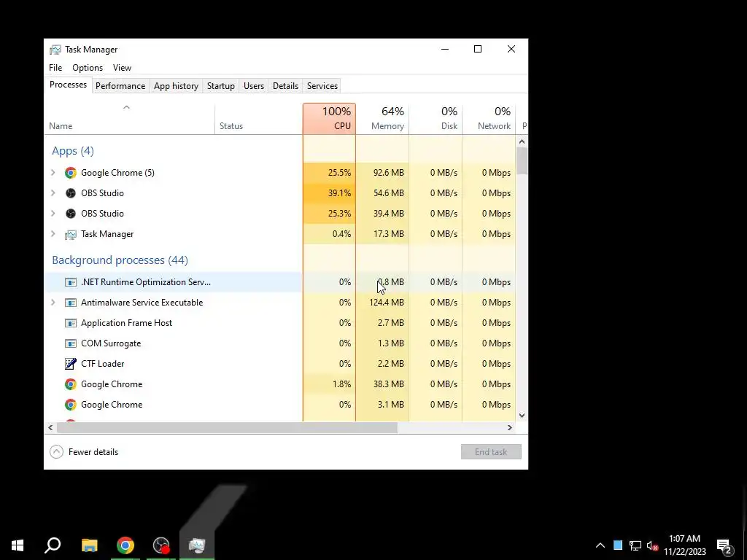Open taskbar Search magnifier
Viewport: 747px width, 560px height.
(53, 545)
